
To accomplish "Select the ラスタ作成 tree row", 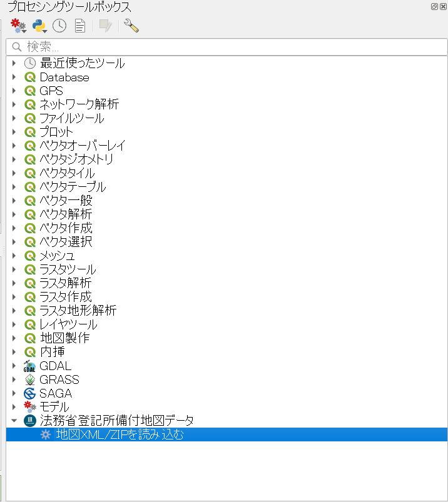I will click(227, 297).
